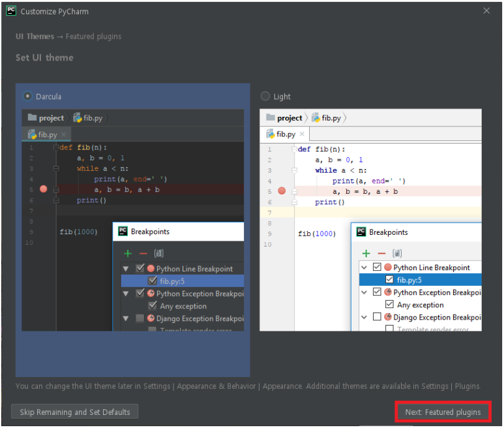Click PyCharm icon in Light Breakpoints header

pyautogui.click(x=361, y=232)
